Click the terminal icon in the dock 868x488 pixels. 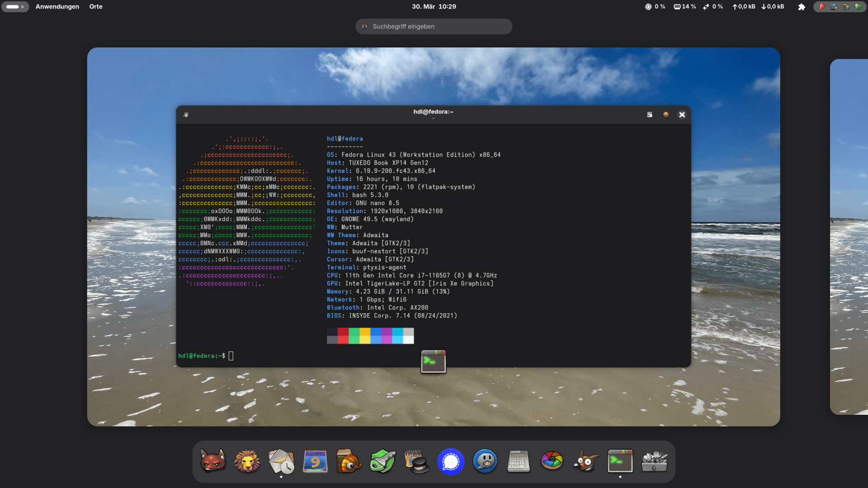(x=620, y=461)
